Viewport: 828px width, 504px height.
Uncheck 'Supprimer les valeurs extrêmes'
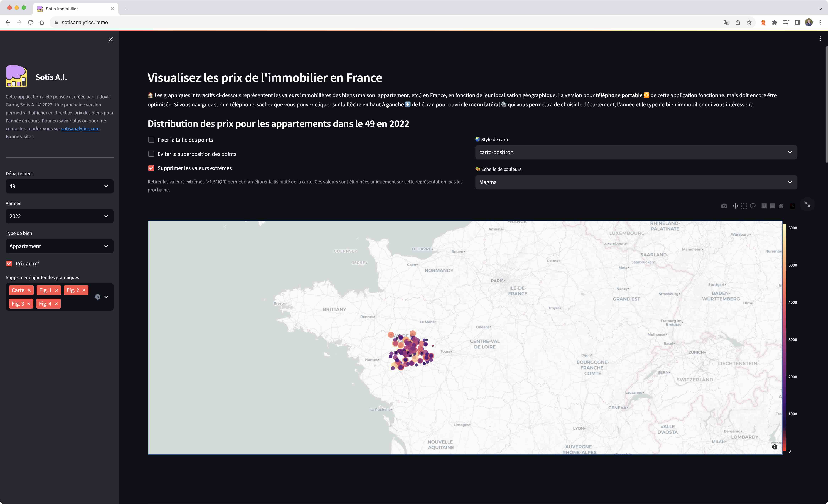[x=151, y=168]
